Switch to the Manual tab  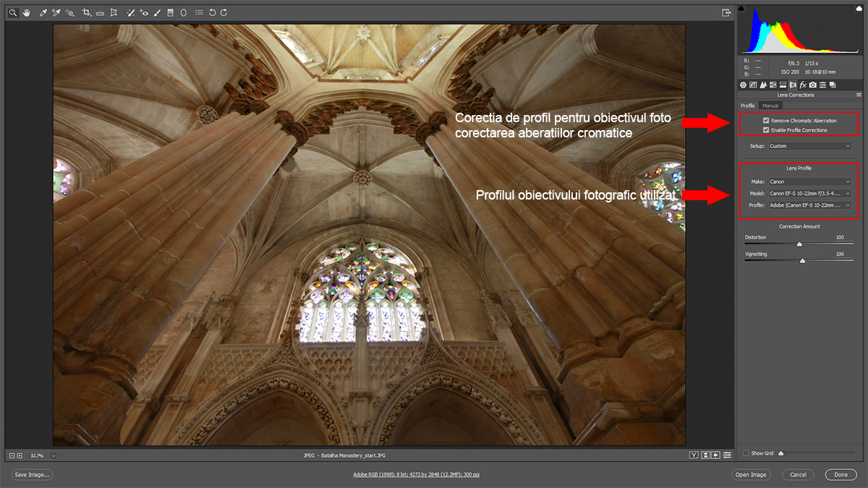770,106
